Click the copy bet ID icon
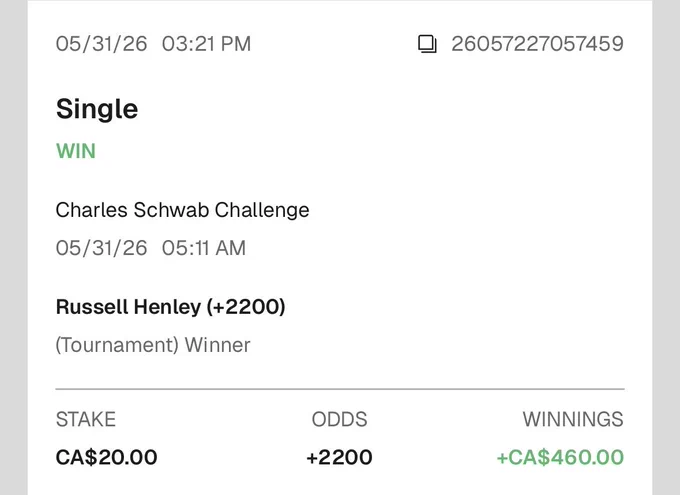680x495 pixels. [427, 44]
